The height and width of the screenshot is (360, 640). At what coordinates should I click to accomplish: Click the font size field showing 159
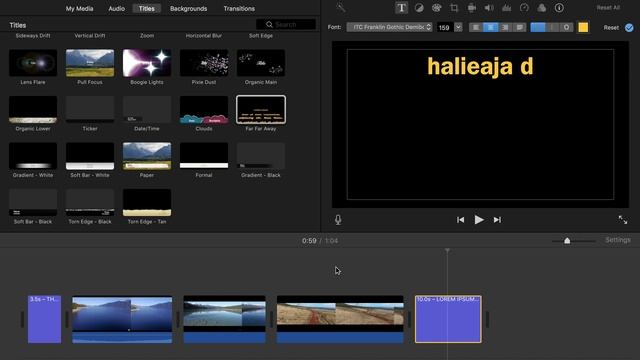[x=444, y=27]
